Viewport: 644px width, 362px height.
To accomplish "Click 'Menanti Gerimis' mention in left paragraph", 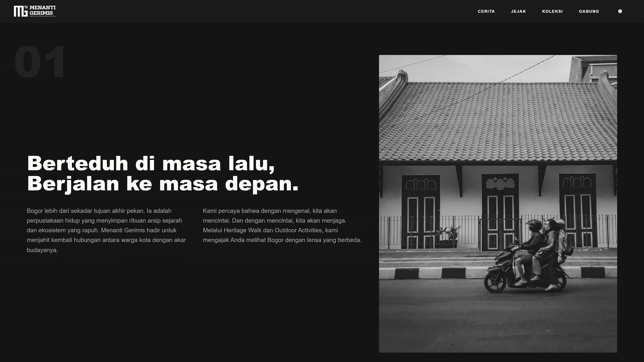I will (x=123, y=230).
